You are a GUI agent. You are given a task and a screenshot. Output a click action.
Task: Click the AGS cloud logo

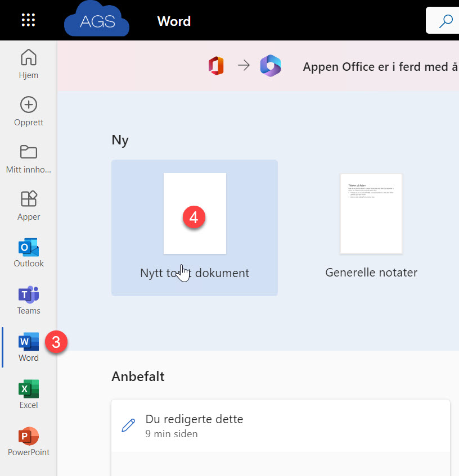point(97,21)
